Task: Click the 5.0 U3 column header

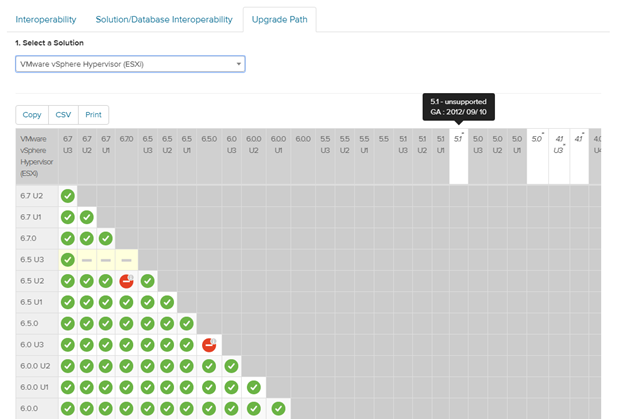Action: coord(478,156)
